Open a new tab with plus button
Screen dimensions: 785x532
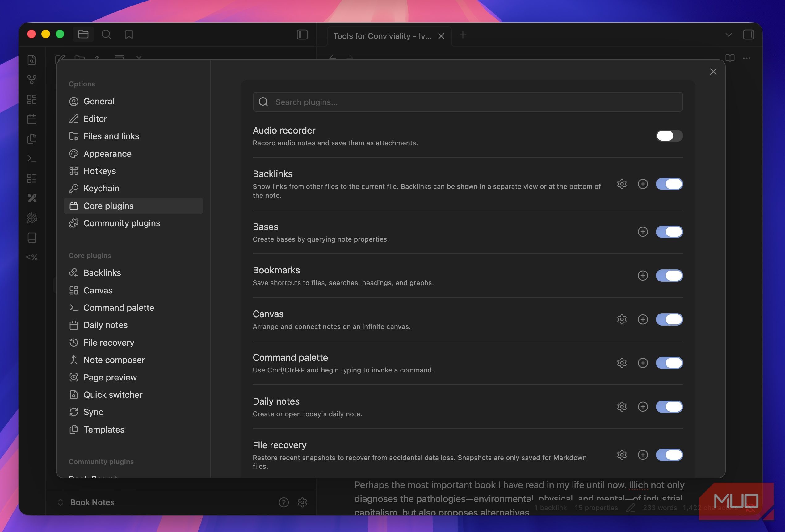pyautogui.click(x=463, y=35)
